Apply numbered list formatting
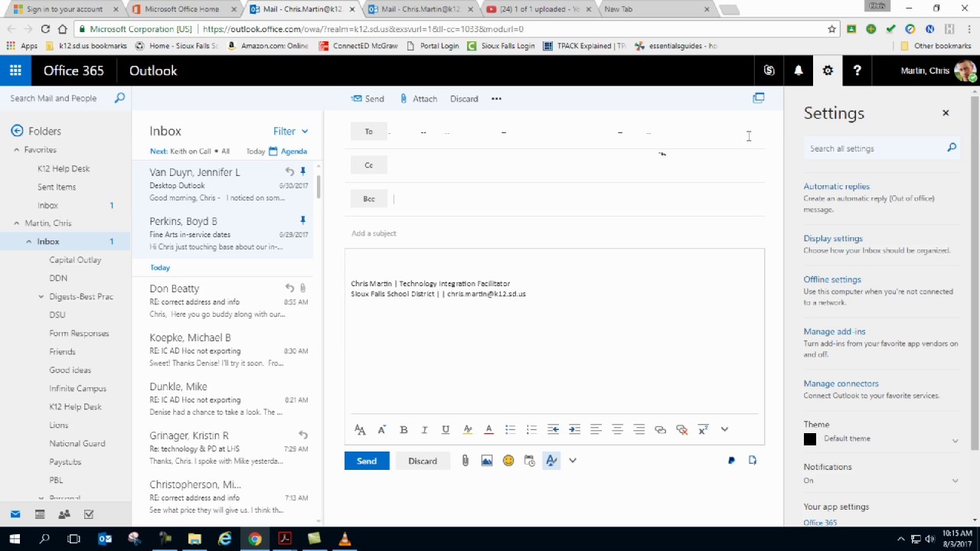 click(531, 429)
